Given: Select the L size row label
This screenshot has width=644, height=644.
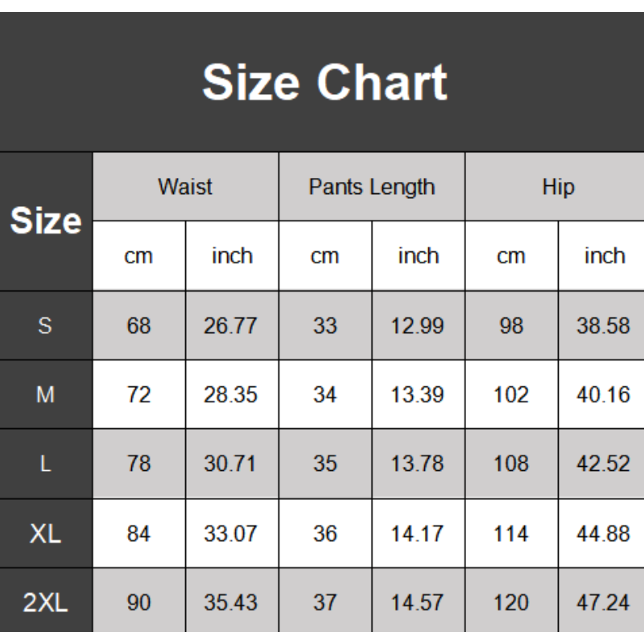Looking at the screenshot, I should [46, 464].
